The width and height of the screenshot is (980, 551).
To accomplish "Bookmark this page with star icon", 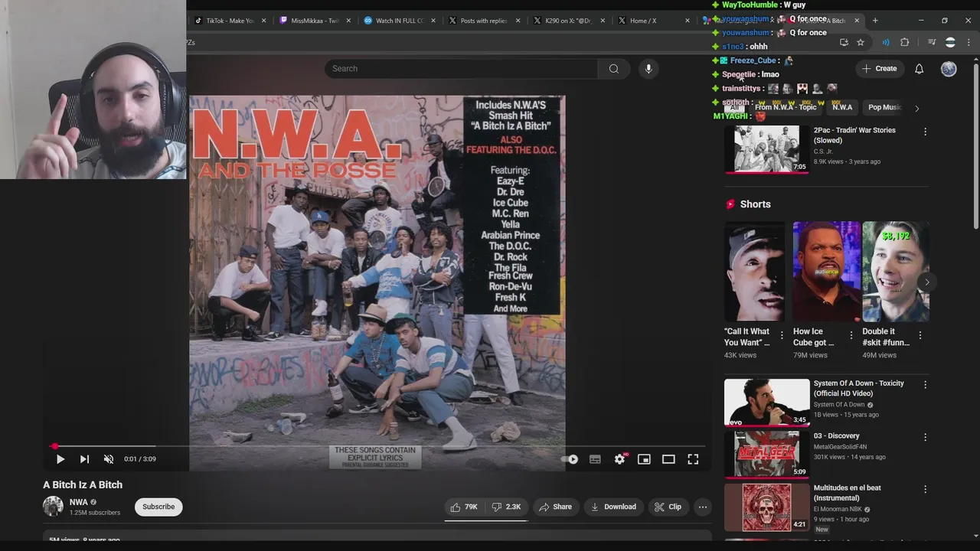I will 861,43.
